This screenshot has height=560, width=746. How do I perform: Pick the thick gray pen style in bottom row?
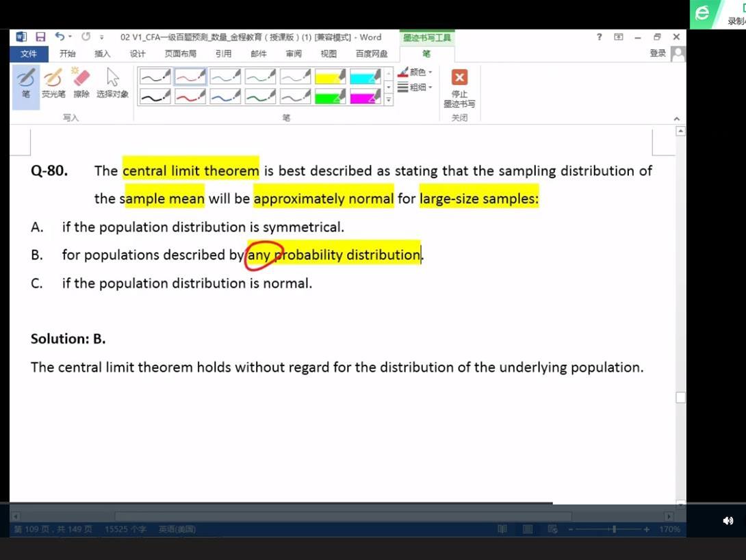pos(296,97)
